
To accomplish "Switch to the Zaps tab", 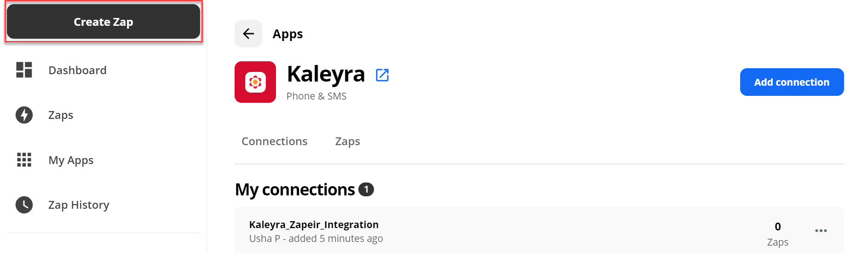I will click(348, 141).
